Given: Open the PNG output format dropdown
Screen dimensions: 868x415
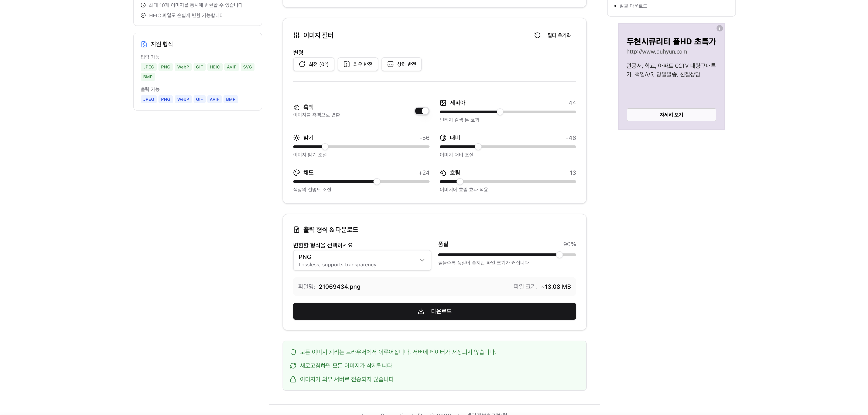Looking at the screenshot, I should pos(362,260).
